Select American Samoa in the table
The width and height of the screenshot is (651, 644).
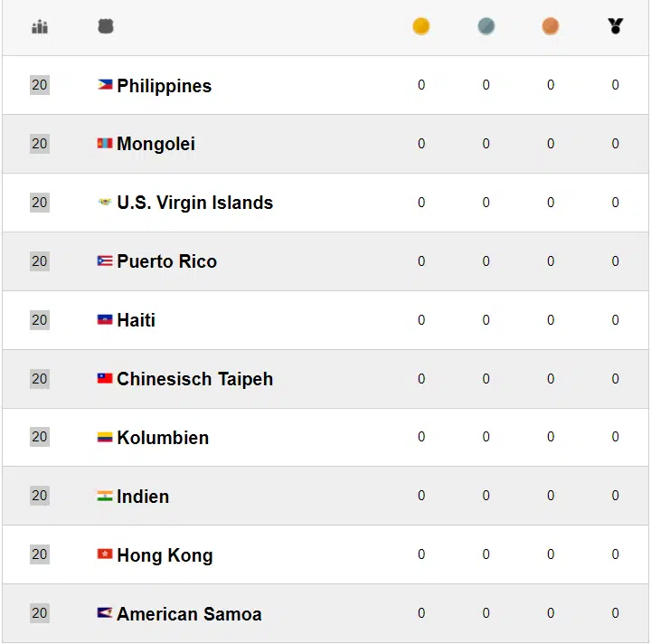point(189,614)
